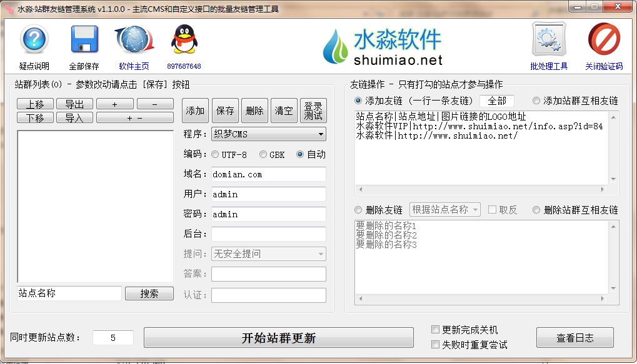
Task: Minimize the 水淼 window
Action: click(577, 7)
